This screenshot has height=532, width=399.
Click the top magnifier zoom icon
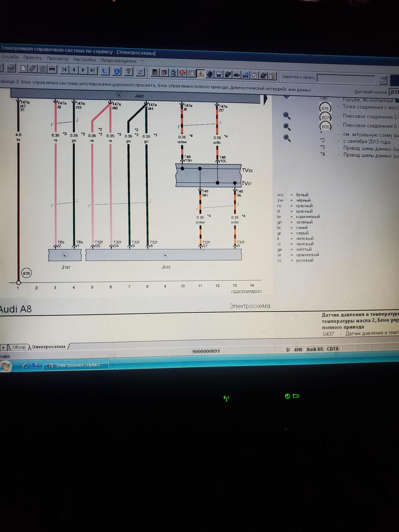tap(287, 116)
